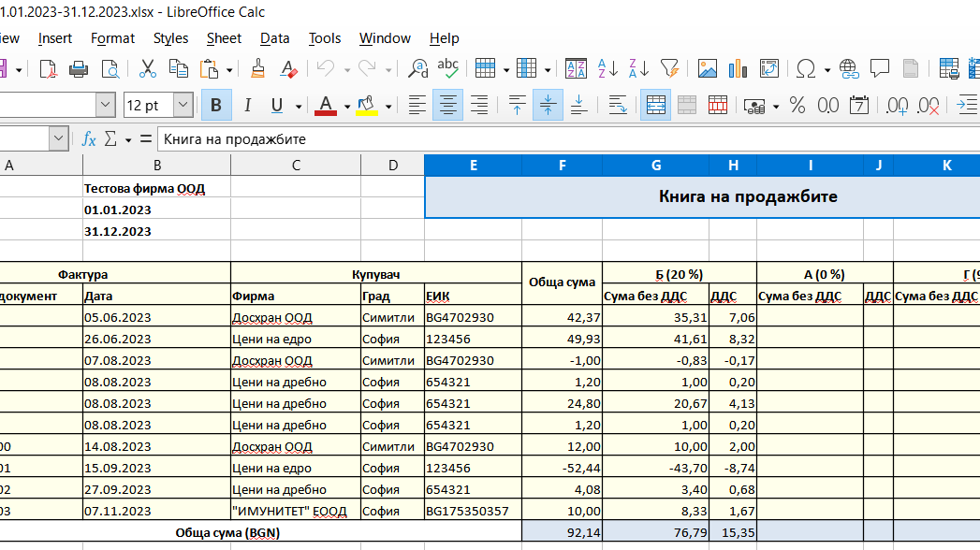Sort the data ascending
980x550 pixels.
click(607, 68)
